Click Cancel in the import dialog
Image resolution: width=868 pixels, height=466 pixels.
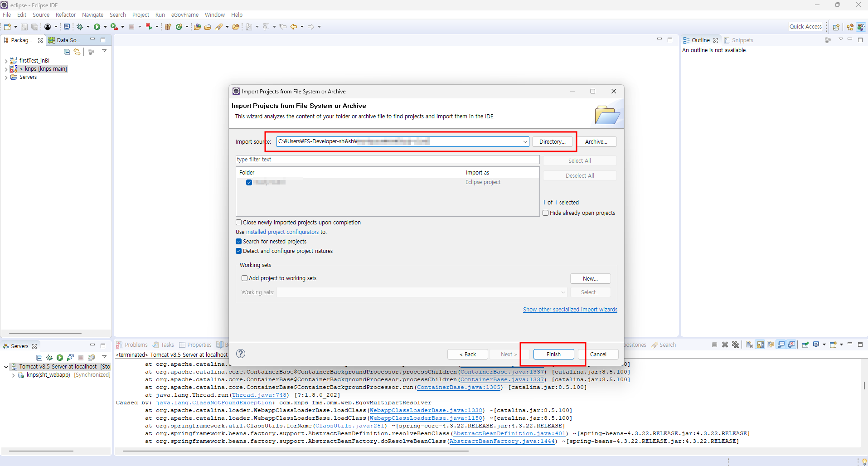point(598,354)
